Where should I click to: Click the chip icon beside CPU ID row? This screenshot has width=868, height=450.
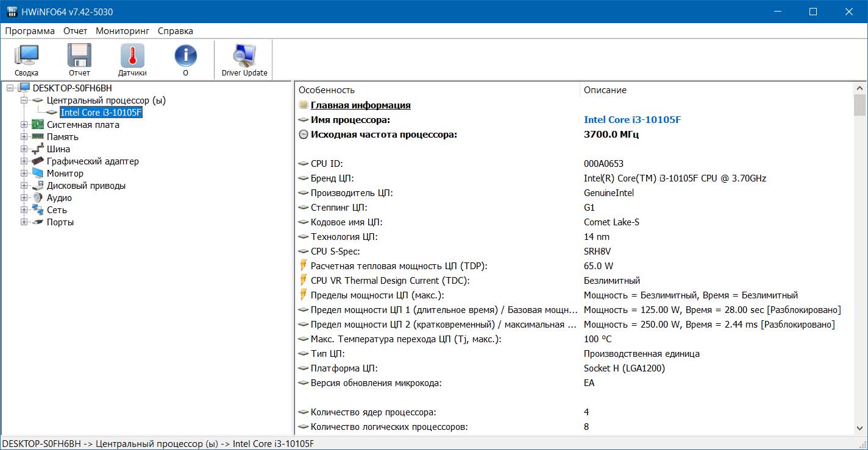[303, 164]
